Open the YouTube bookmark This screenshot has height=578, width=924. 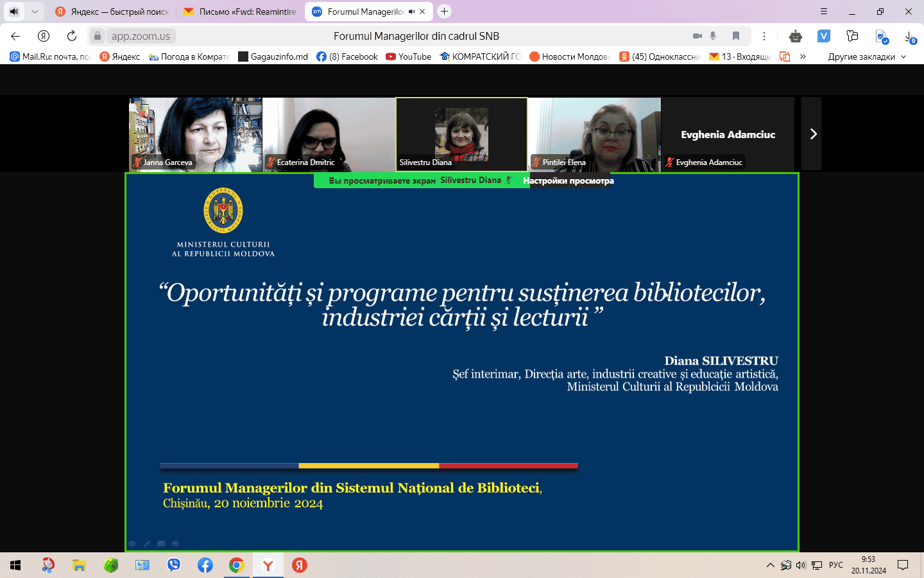coord(408,57)
